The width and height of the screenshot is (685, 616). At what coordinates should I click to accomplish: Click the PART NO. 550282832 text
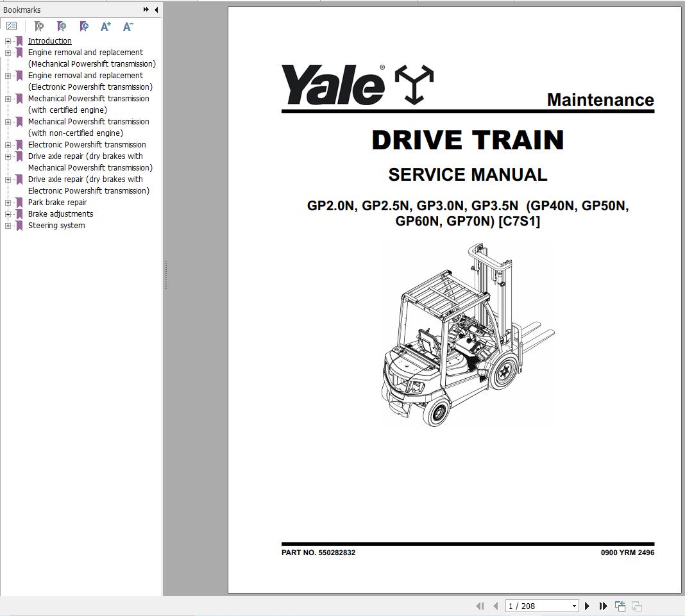click(319, 553)
